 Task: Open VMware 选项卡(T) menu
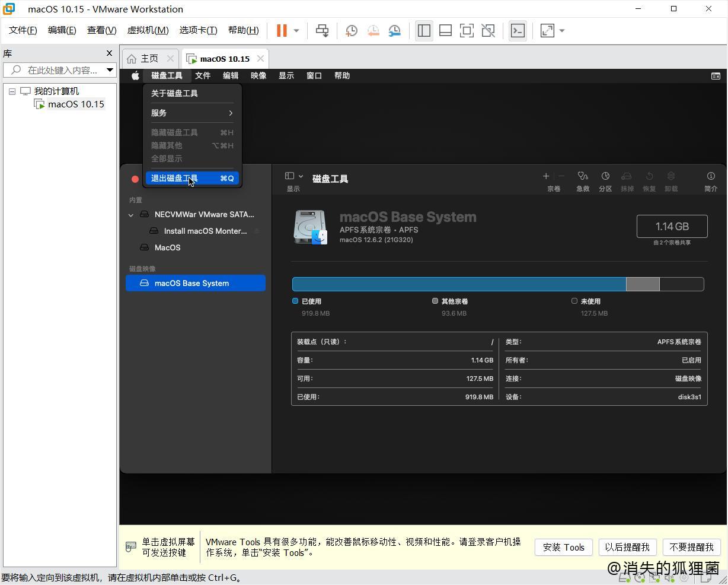point(198,30)
